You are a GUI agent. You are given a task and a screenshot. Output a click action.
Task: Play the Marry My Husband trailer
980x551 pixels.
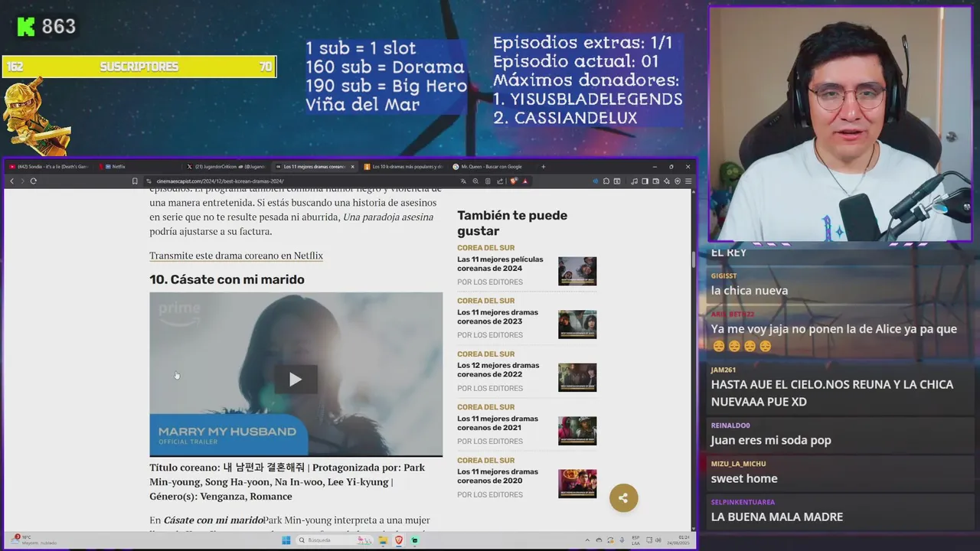tap(296, 379)
